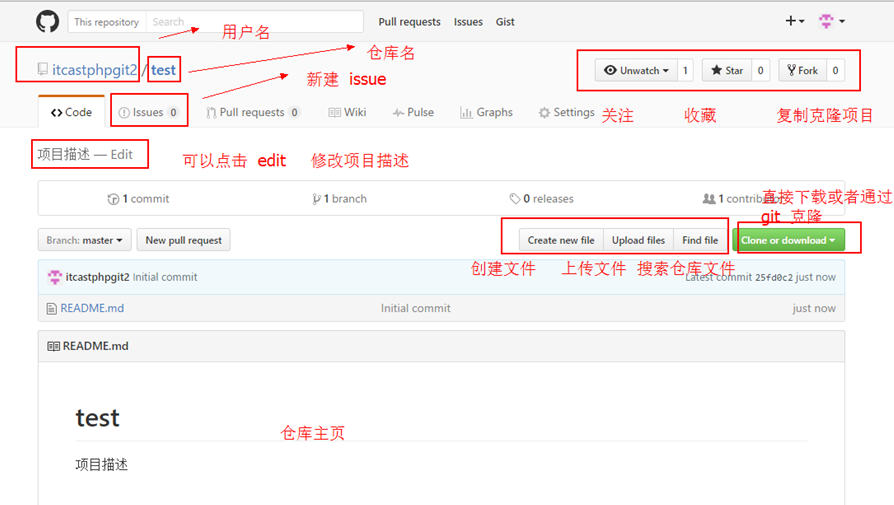Click Issues in top navigation
Image resolution: width=894 pixels, height=505 pixels.
tap(468, 22)
